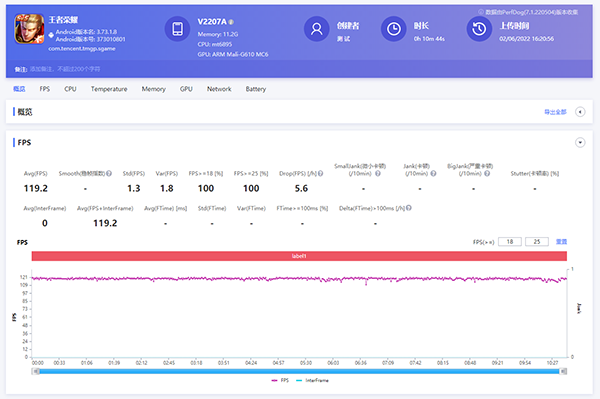Click the game app icon thumbnail
Viewport: 600px width, 399px height.
point(29,29)
